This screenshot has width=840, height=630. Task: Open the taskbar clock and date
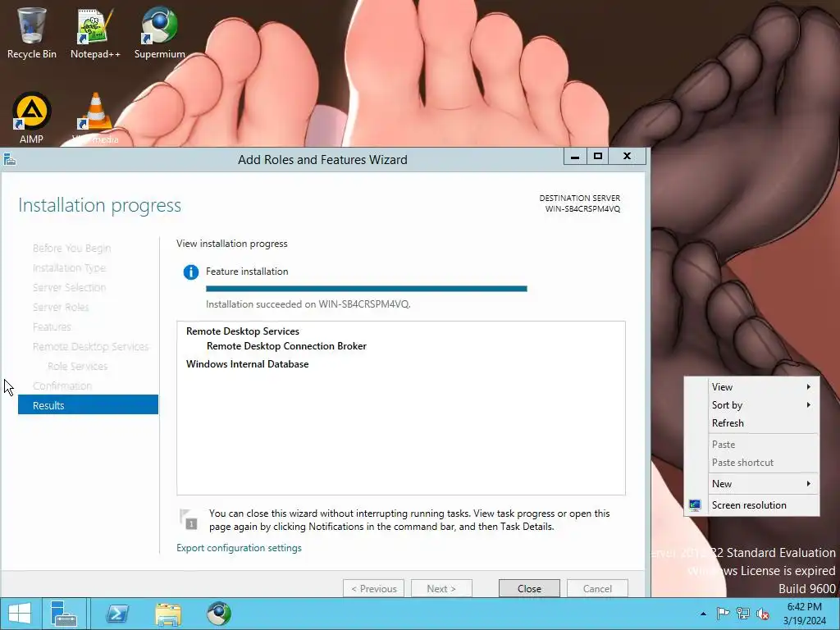(x=804, y=614)
